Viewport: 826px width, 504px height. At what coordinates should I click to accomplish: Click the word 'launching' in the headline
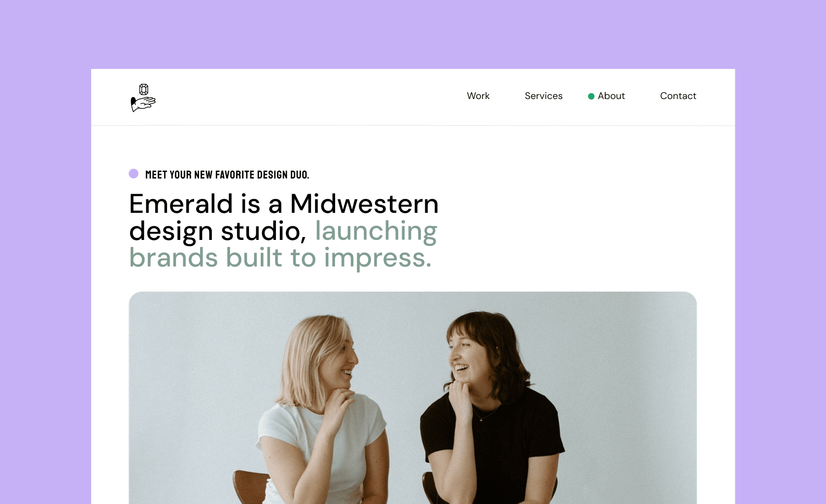376,231
